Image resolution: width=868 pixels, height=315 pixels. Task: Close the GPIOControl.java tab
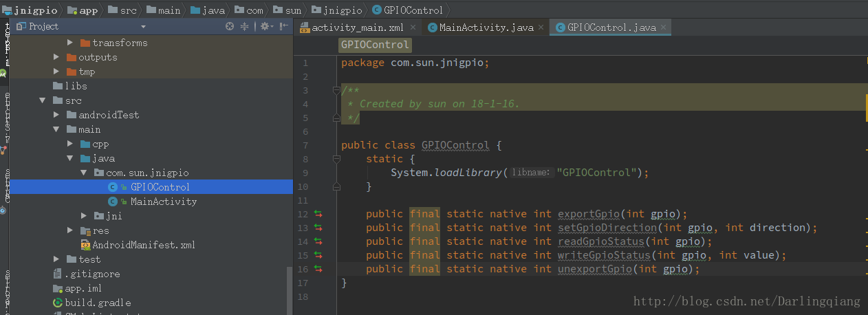pos(663,28)
